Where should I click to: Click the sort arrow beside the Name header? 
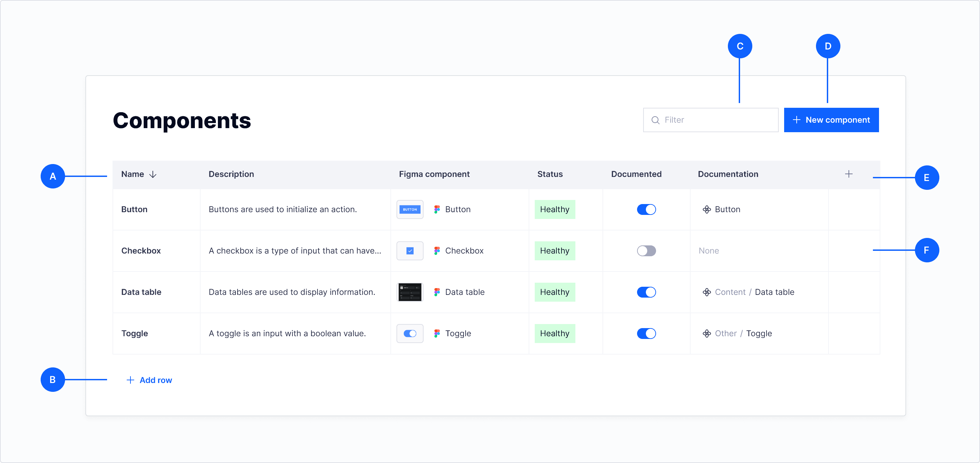coord(153,174)
